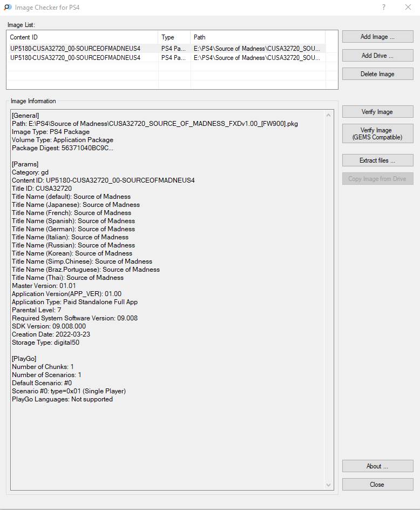Click the Title Name (Russian) line
This screenshot has height=510, width=420.
click(x=73, y=245)
